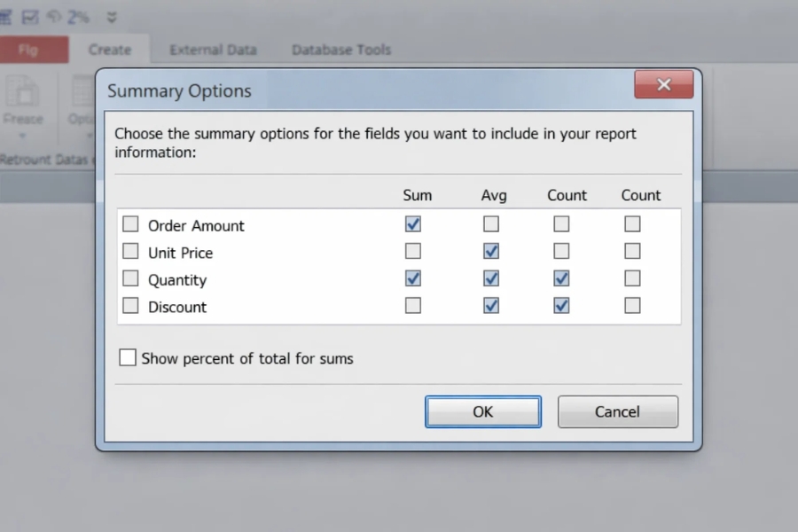Open the dropdown arrow under Freeze

23,137
